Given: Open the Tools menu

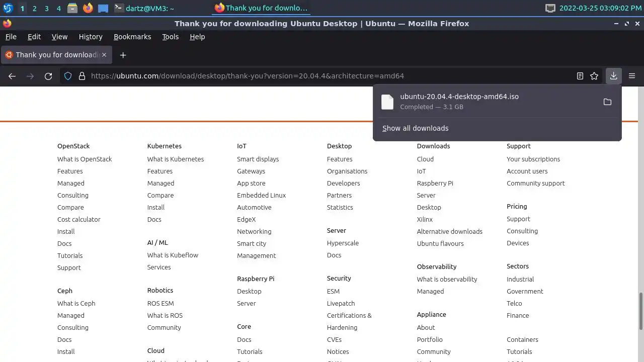Looking at the screenshot, I should 171,37.
